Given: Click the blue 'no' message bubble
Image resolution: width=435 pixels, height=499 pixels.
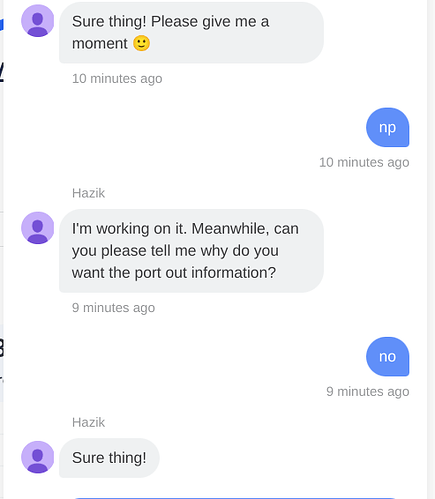Looking at the screenshot, I should [x=388, y=357].
